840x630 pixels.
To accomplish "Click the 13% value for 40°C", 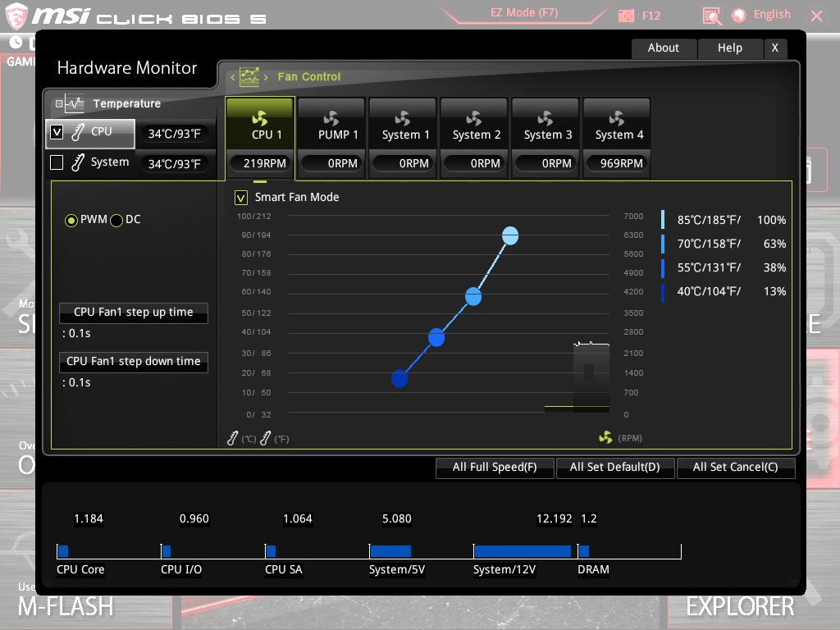I will 774,291.
